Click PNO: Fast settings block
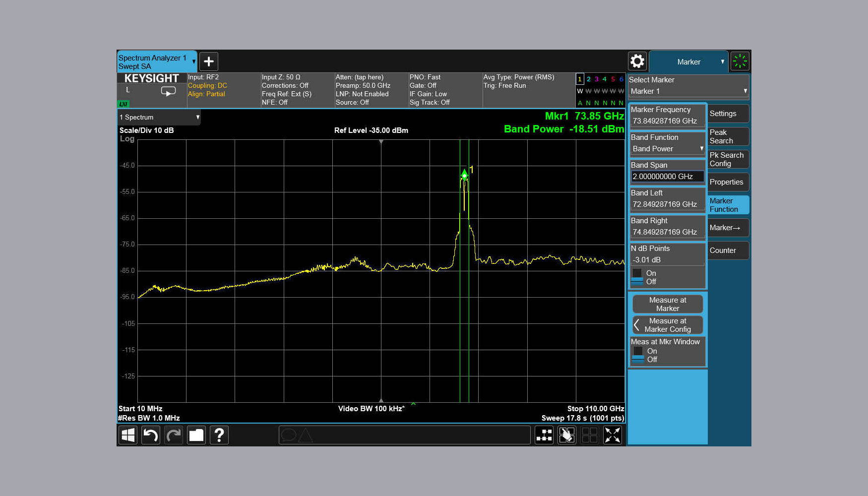This screenshot has height=496, width=868. [445, 90]
